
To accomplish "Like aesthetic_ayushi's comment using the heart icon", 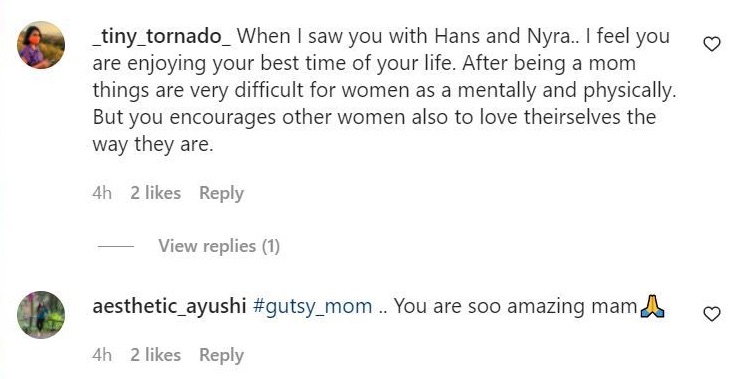I will [712, 314].
